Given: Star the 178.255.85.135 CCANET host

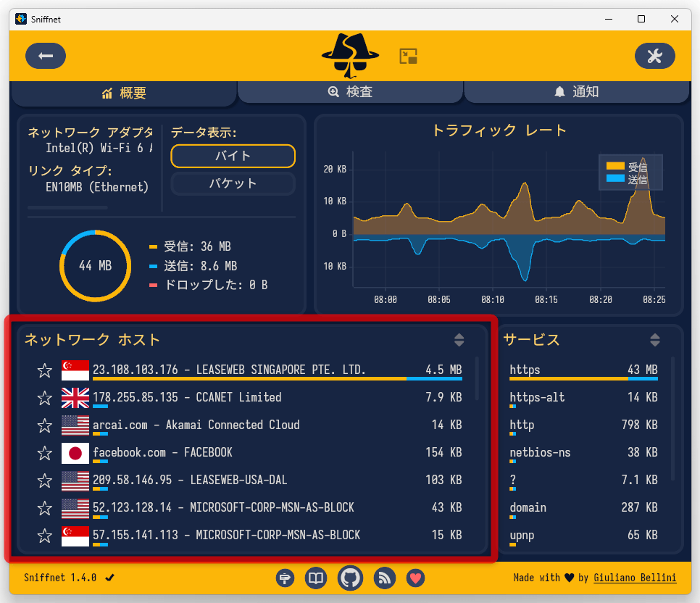Looking at the screenshot, I should point(45,398).
